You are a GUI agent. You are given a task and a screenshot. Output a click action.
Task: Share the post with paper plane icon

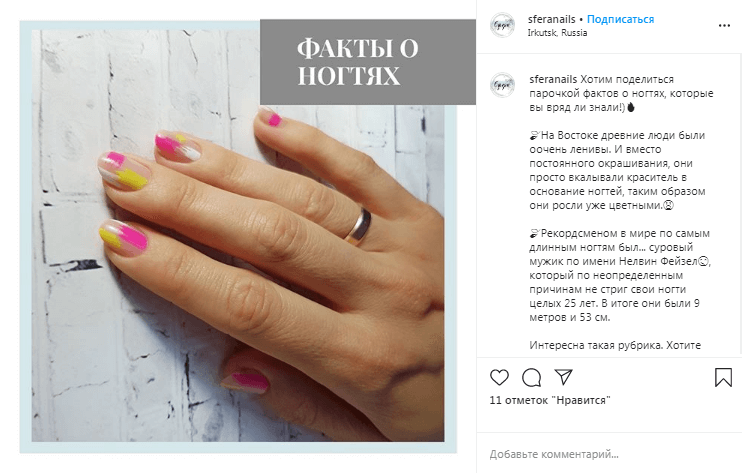(x=564, y=377)
